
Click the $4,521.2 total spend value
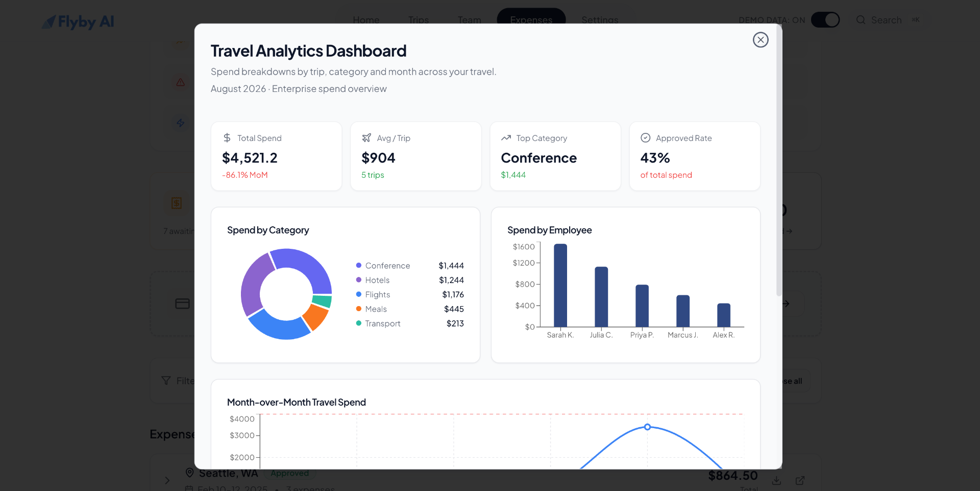pyautogui.click(x=250, y=158)
